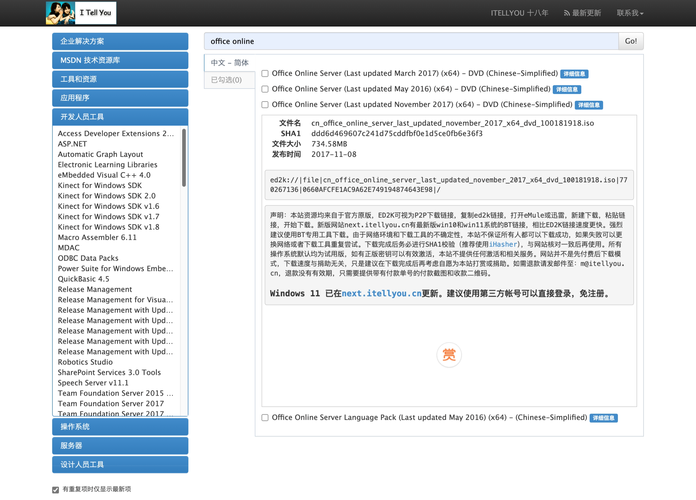Click 详细信息 badge for November 2017 release
Viewport: 696px width, 500px height.
(588, 105)
